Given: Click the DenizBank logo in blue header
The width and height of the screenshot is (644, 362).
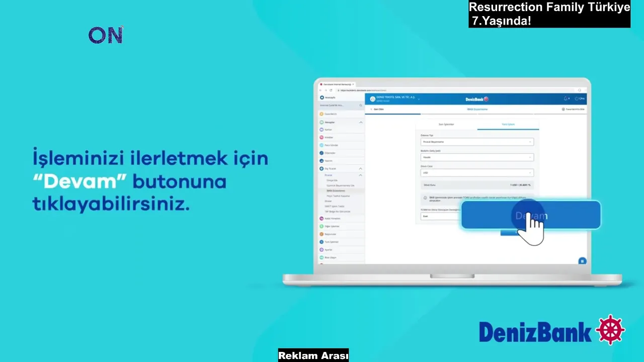Looking at the screenshot, I should (x=477, y=99).
